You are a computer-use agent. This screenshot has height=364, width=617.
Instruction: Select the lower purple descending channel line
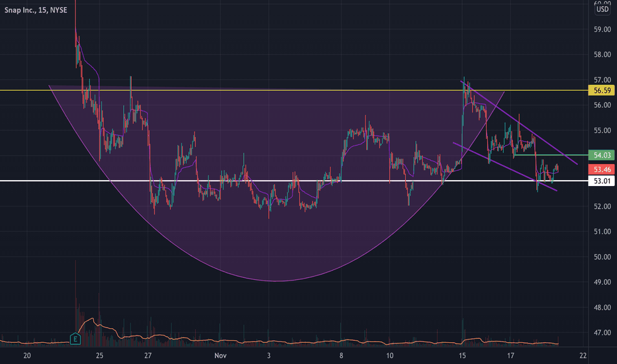click(505, 167)
